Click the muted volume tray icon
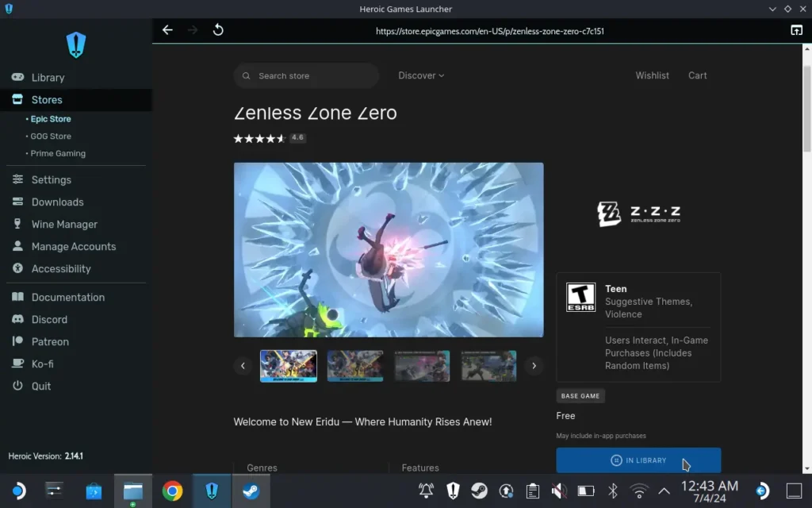 tap(559, 491)
